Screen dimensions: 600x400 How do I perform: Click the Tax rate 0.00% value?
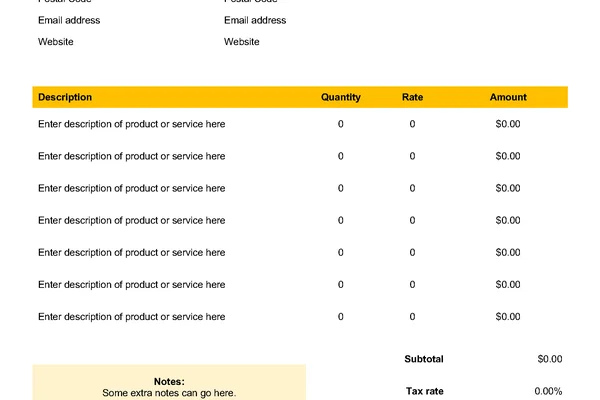548,391
